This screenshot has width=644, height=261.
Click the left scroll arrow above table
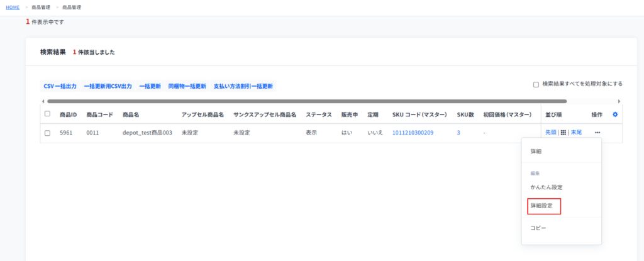pyautogui.click(x=43, y=101)
